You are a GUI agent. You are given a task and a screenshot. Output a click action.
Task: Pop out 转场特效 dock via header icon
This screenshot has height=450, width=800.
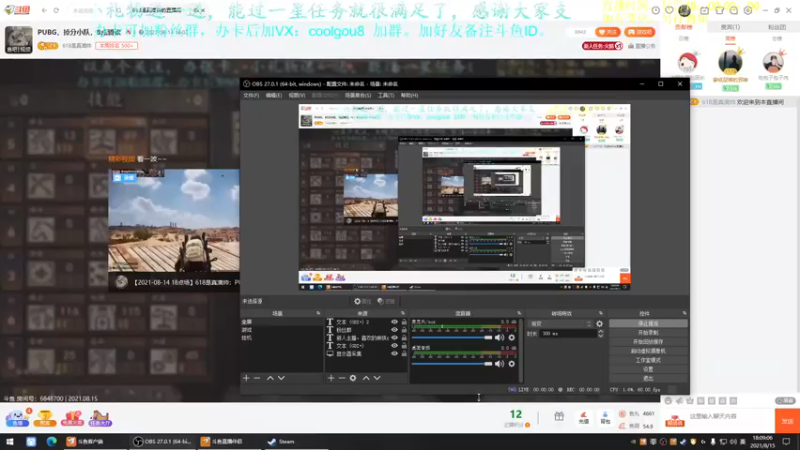pyautogui.click(x=601, y=313)
